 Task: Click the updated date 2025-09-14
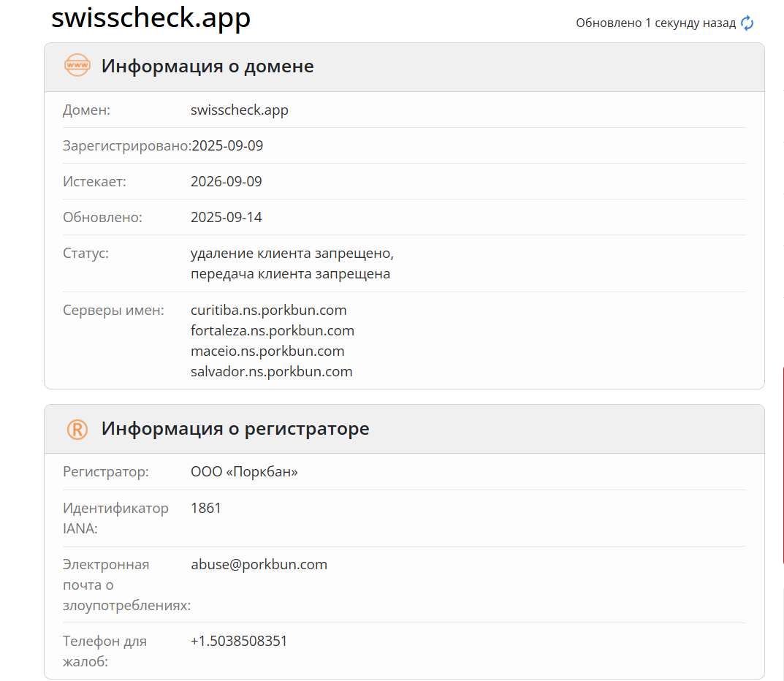pyautogui.click(x=227, y=218)
